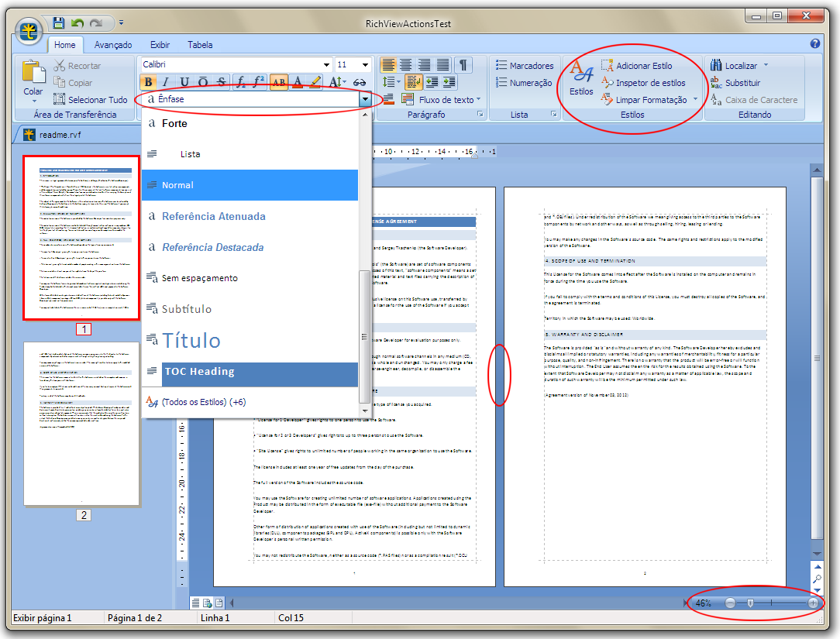
Task: Click the Colar paste icon
Action: (33, 73)
